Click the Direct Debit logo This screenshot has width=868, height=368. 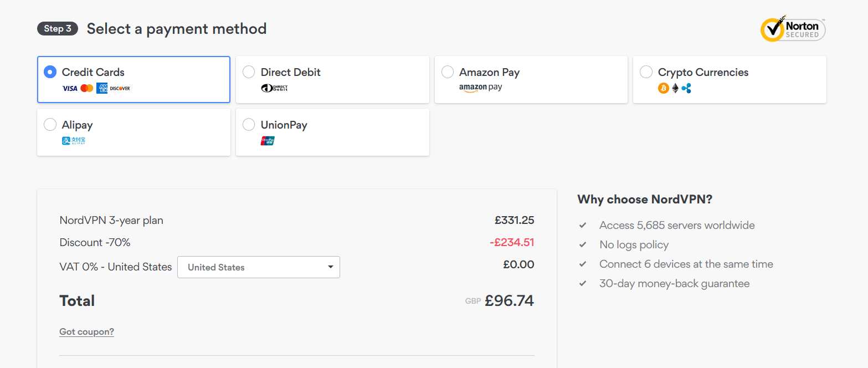pyautogui.click(x=274, y=88)
